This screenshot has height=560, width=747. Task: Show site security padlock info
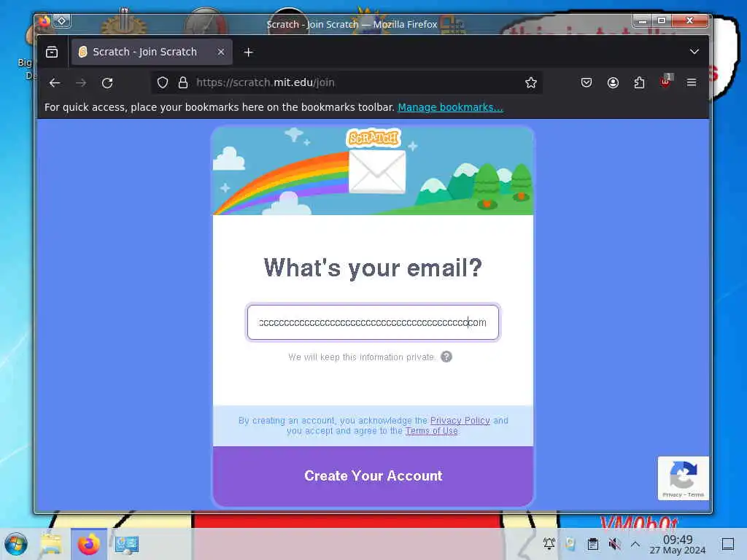point(183,83)
